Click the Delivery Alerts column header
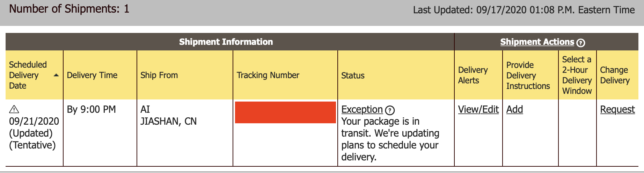Viewport: 644px width, 173px height. tap(478, 75)
